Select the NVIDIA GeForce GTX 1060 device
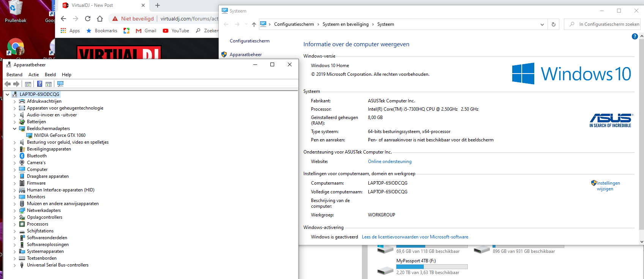This screenshot has width=644, height=279. (x=60, y=135)
